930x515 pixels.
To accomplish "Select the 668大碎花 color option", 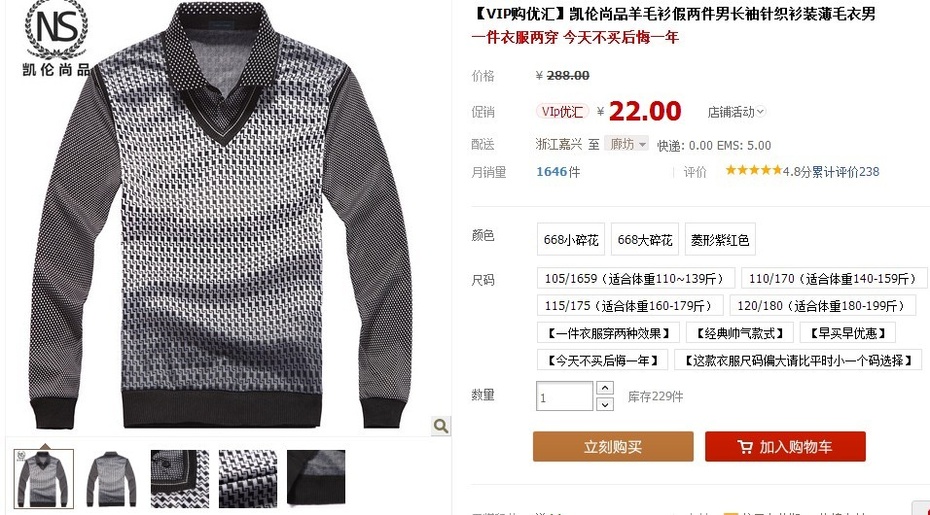I will pos(645,240).
